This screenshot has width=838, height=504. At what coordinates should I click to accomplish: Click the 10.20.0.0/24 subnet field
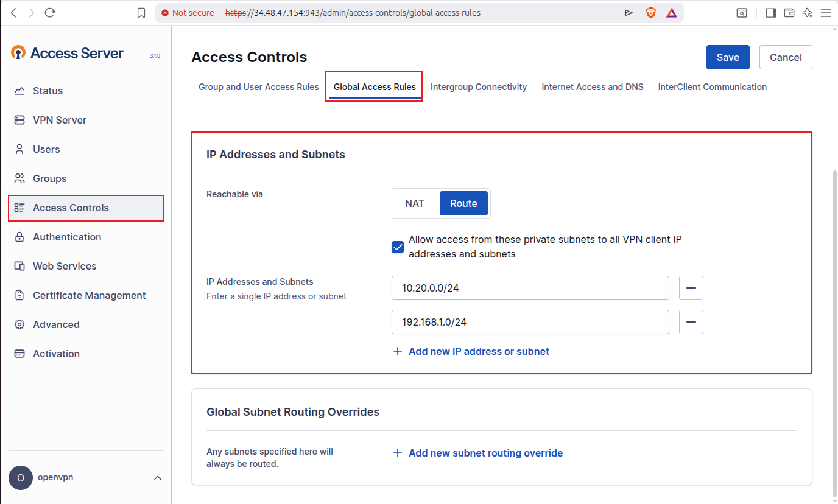tap(530, 288)
